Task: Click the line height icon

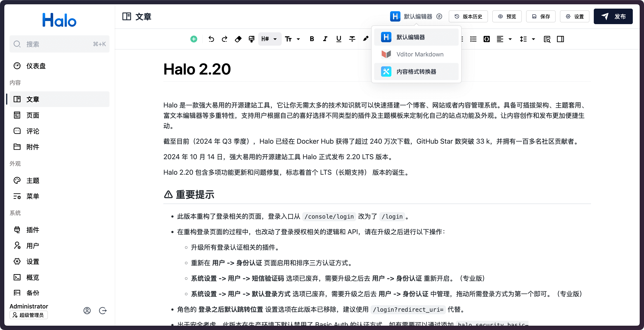Action: pyautogui.click(x=523, y=39)
